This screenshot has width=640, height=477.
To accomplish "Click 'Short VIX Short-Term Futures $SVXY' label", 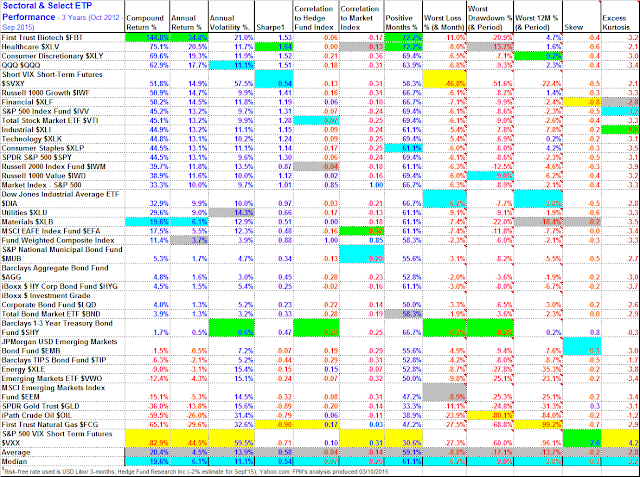I will pyautogui.click(x=52, y=79).
